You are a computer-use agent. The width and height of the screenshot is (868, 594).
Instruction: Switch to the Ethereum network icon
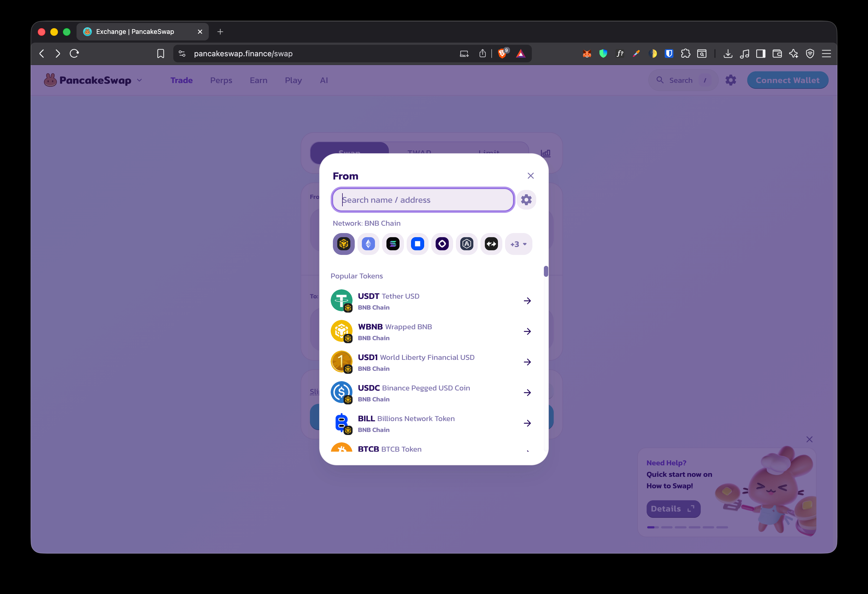[368, 244]
